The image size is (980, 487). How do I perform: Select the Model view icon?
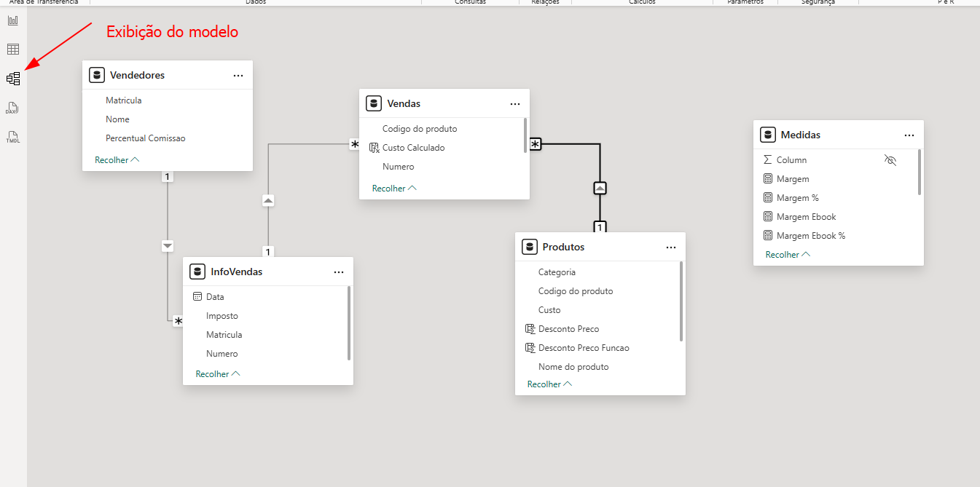tap(13, 79)
